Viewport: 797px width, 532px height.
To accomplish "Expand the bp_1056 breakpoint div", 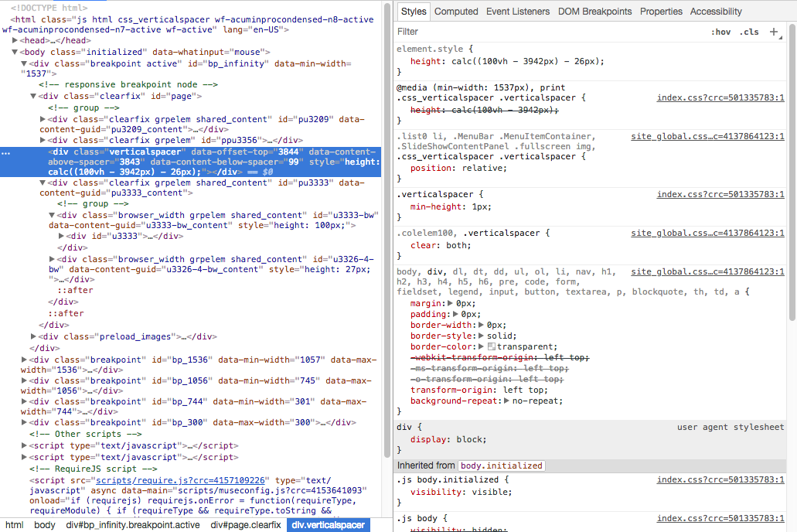I will click(24, 380).
